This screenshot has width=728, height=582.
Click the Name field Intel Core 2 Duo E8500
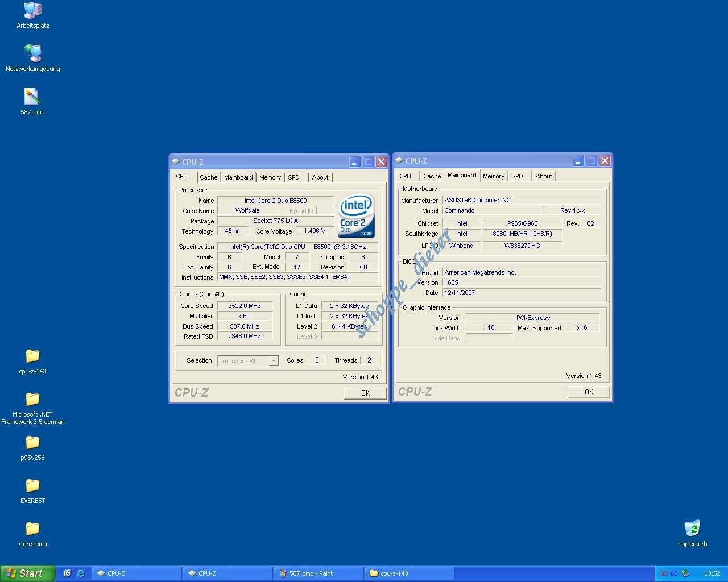(x=276, y=201)
